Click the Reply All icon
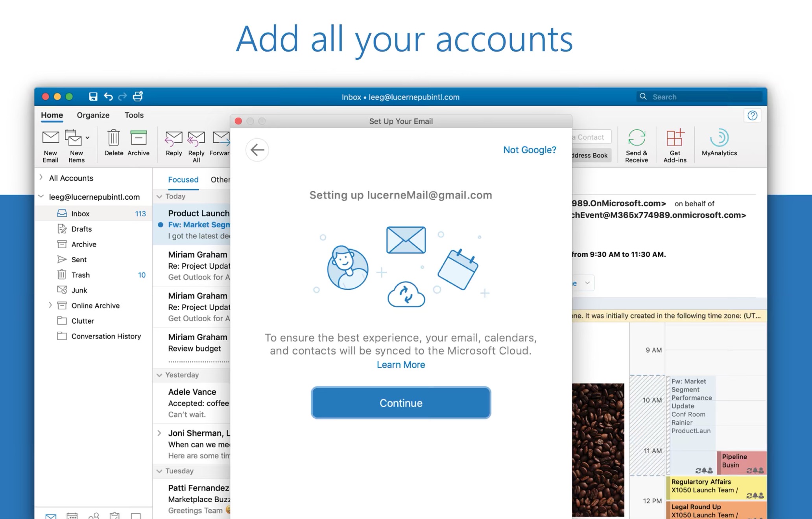This screenshot has height=519, width=812. [196, 139]
